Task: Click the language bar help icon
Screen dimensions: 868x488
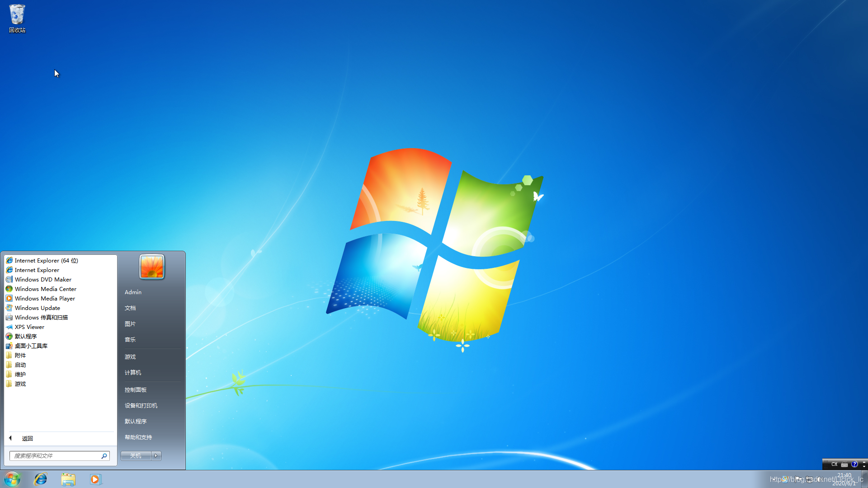Action: (x=854, y=464)
